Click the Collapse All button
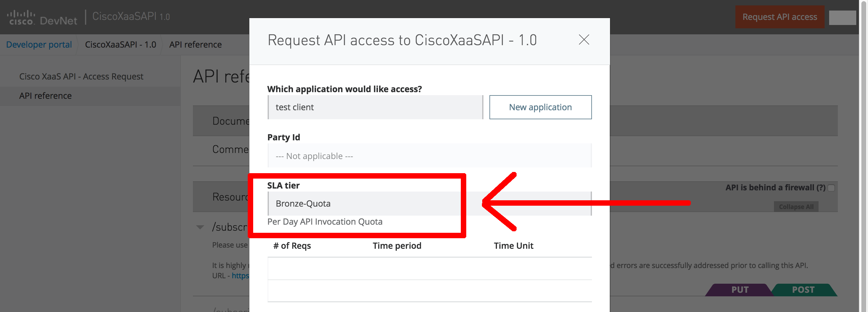The image size is (868, 312). point(796,207)
